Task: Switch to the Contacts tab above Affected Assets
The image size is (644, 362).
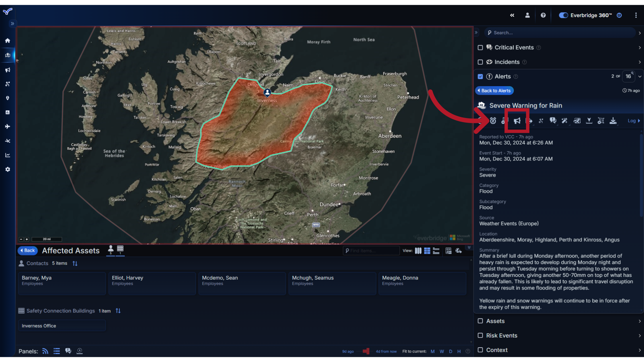Action: pyautogui.click(x=111, y=250)
